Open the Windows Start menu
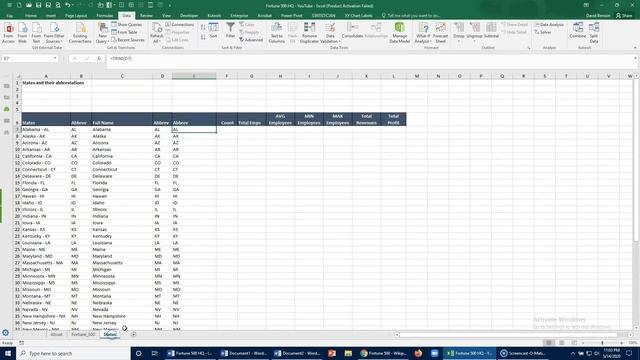The width and height of the screenshot is (640, 360). (8, 353)
